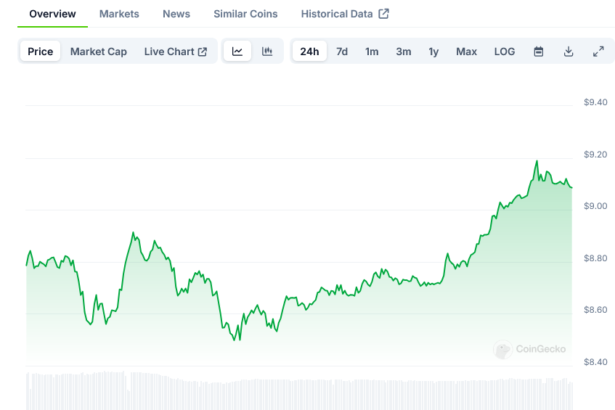Show Max price history
Image resolution: width=615 pixels, height=410 pixels.
click(466, 52)
